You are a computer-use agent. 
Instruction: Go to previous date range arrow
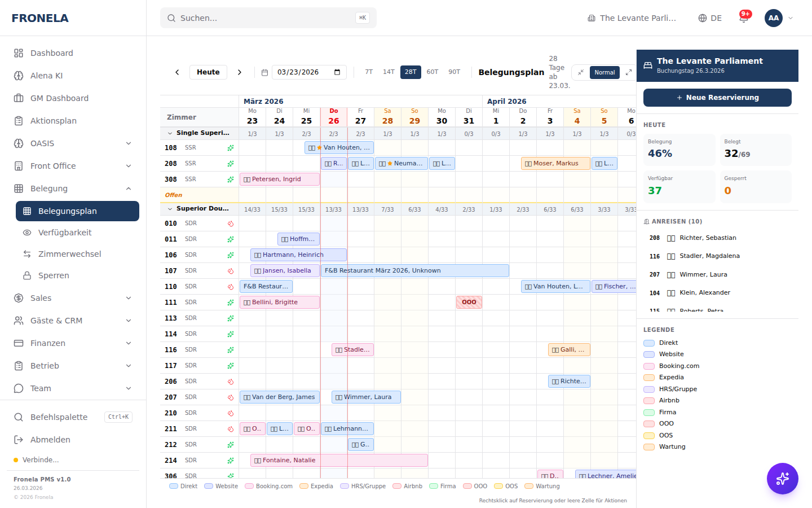[177, 72]
